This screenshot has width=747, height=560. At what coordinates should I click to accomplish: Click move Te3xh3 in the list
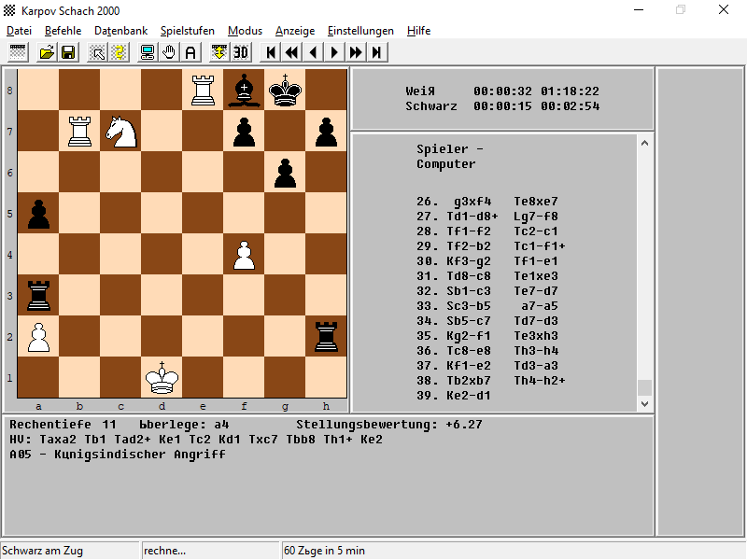click(536, 336)
